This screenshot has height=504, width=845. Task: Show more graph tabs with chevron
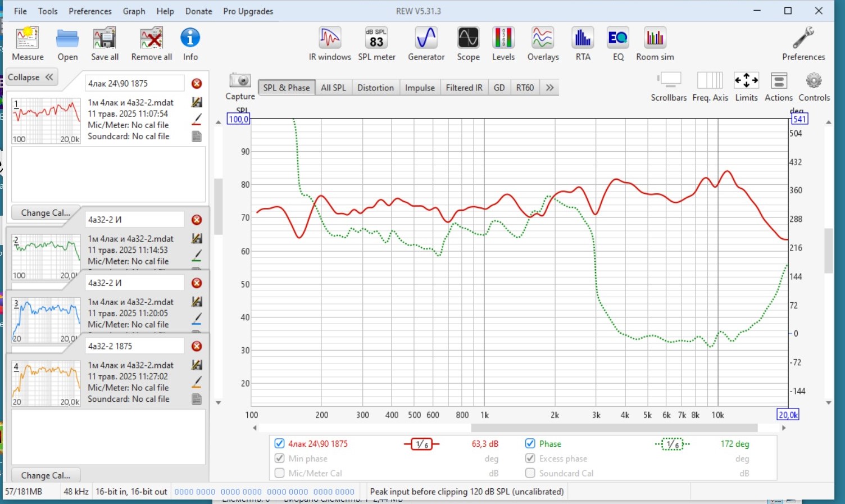coord(549,88)
